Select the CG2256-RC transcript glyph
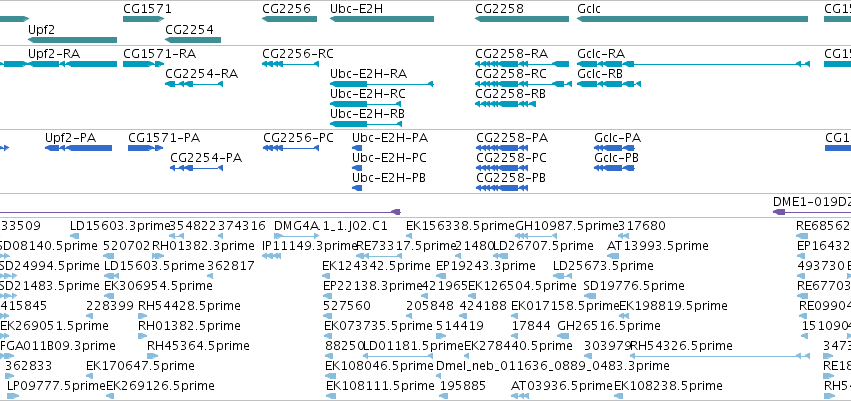Viewport: 851px width, 401px height. 290,64
